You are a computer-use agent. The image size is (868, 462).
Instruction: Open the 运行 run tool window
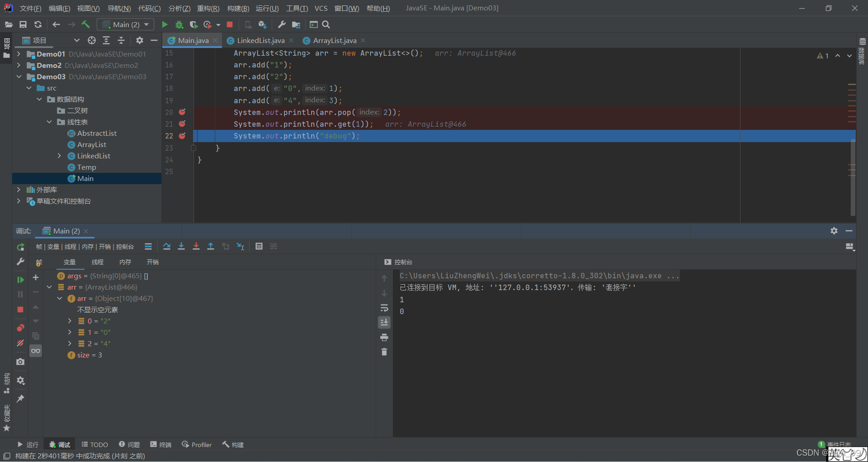click(x=28, y=445)
